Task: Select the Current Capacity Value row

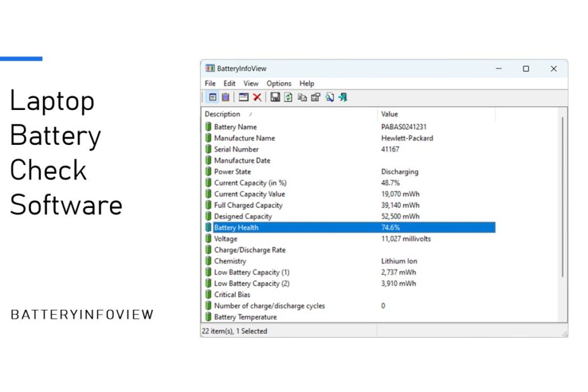Action: (349, 194)
